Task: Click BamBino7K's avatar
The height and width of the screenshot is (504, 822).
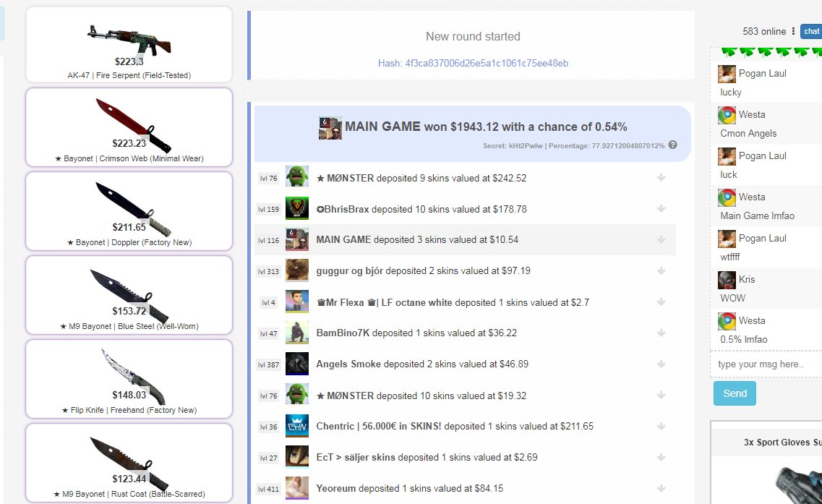Action: click(x=296, y=333)
